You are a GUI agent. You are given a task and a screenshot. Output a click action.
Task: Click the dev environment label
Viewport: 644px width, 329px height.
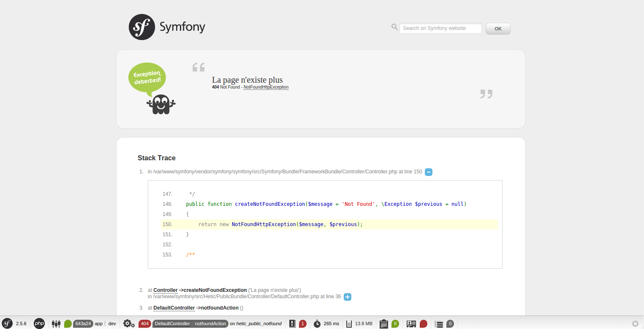(112, 324)
